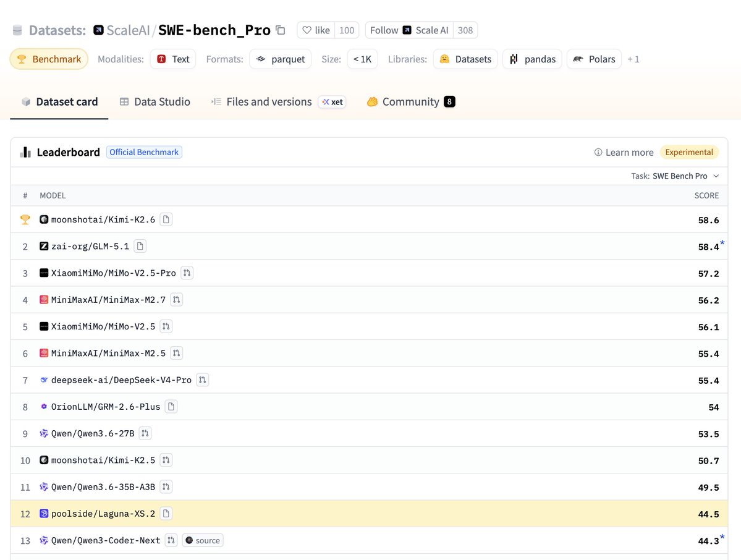741x560 pixels.
Task: Click pull request icon beside Qwen3.6-27B
Action: 145,433
